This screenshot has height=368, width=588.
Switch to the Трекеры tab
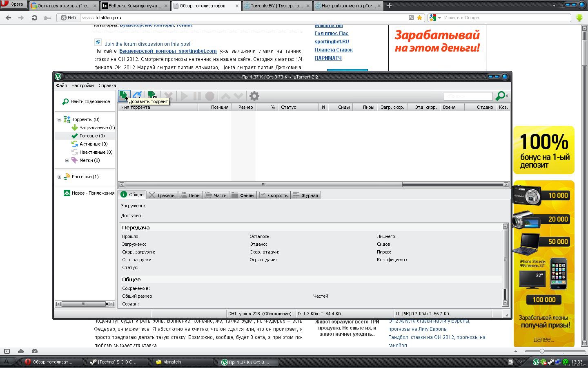(162, 195)
